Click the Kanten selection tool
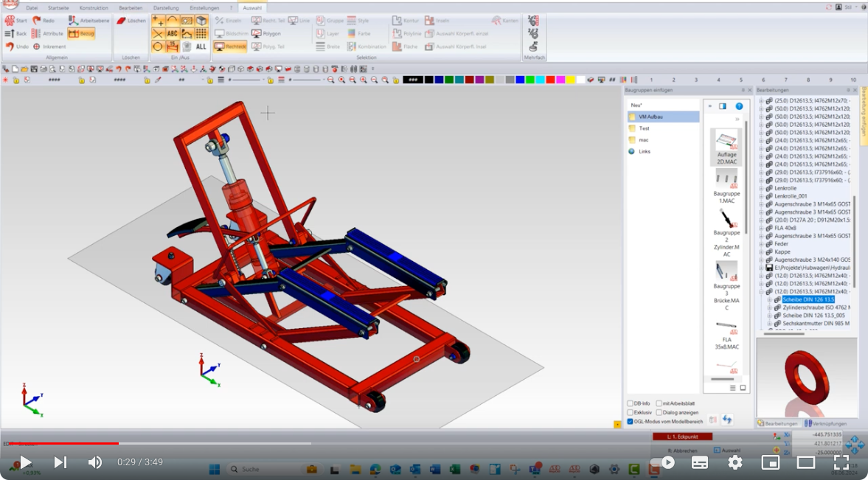 point(505,21)
